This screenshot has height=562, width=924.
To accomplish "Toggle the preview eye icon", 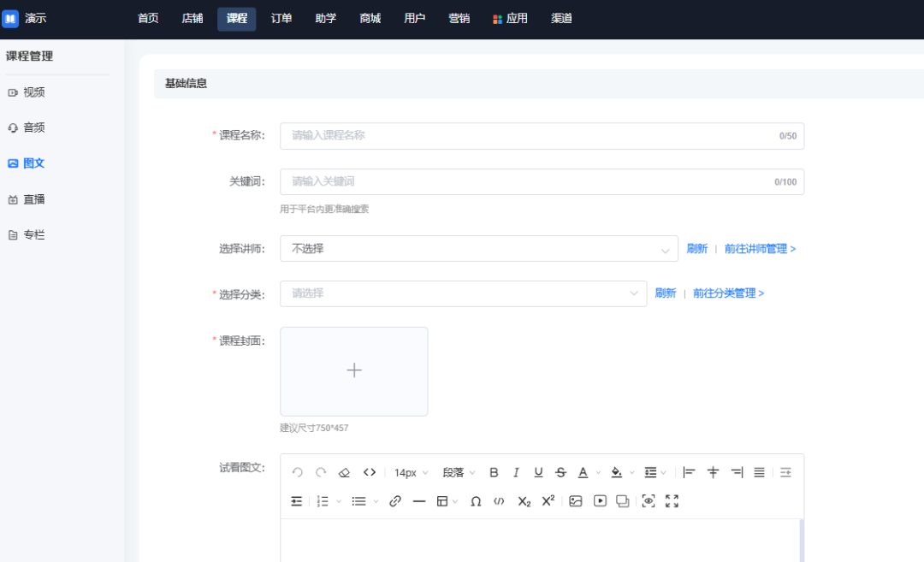I will pos(649,501).
